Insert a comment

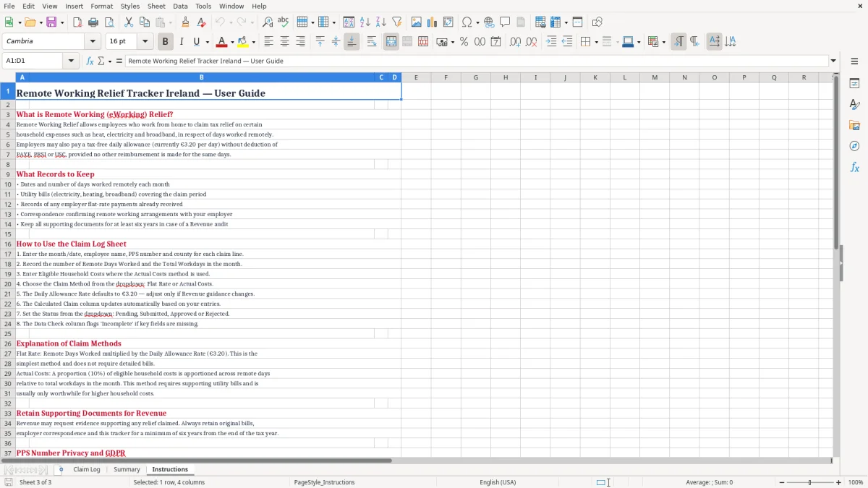point(505,22)
